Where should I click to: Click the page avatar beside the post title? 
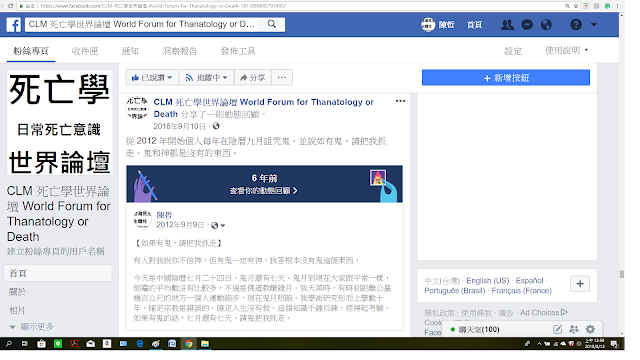(x=137, y=108)
